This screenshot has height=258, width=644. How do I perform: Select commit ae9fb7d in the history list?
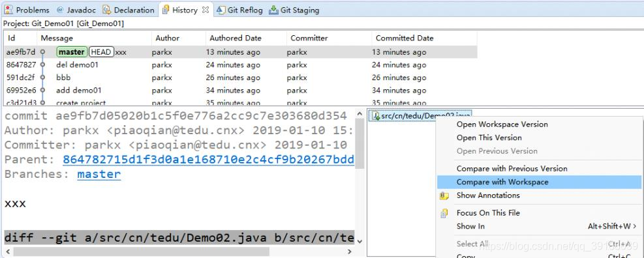click(240, 52)
